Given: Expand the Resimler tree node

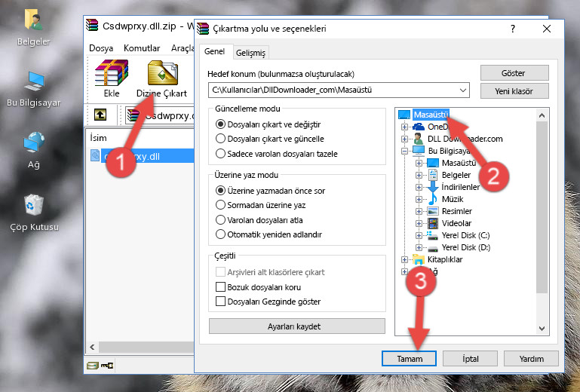Looking at the screenshot, I should coord(419,211).
